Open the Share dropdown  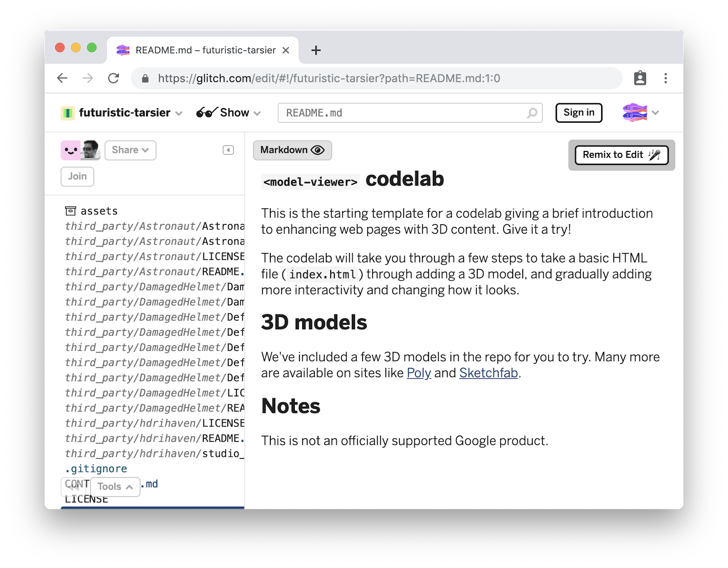(130, 150)
